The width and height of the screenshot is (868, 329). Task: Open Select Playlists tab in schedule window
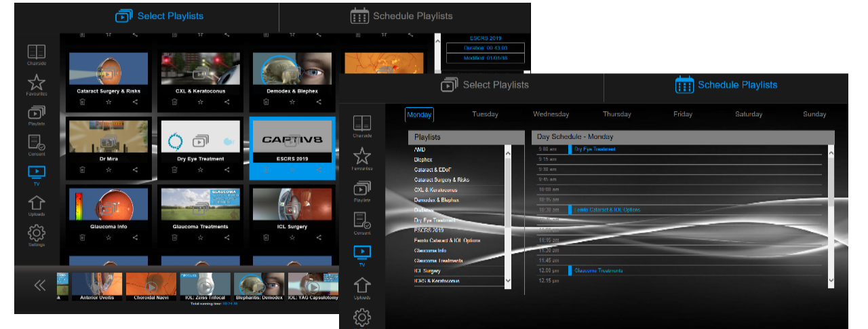485,85
